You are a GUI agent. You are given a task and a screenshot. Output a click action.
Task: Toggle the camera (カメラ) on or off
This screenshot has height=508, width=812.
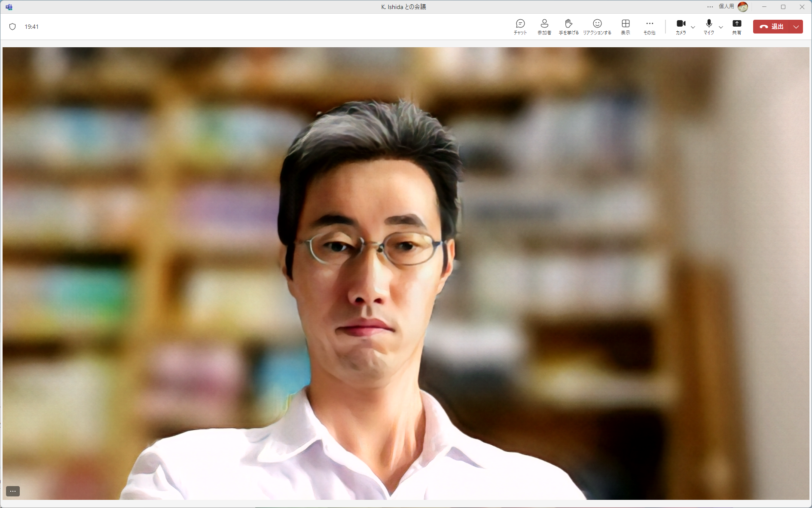pos(681,27)
